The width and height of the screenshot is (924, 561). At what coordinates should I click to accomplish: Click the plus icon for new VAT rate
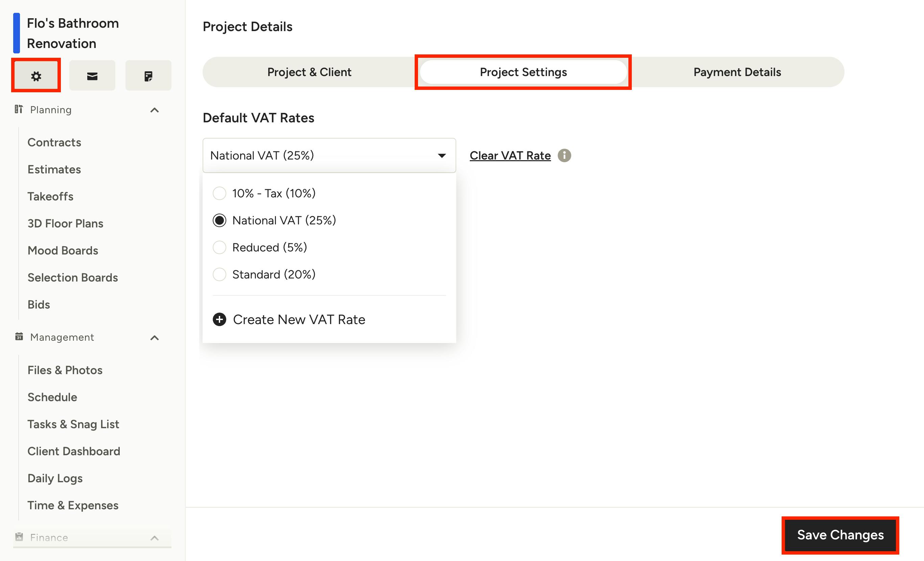tap(220, 319)
